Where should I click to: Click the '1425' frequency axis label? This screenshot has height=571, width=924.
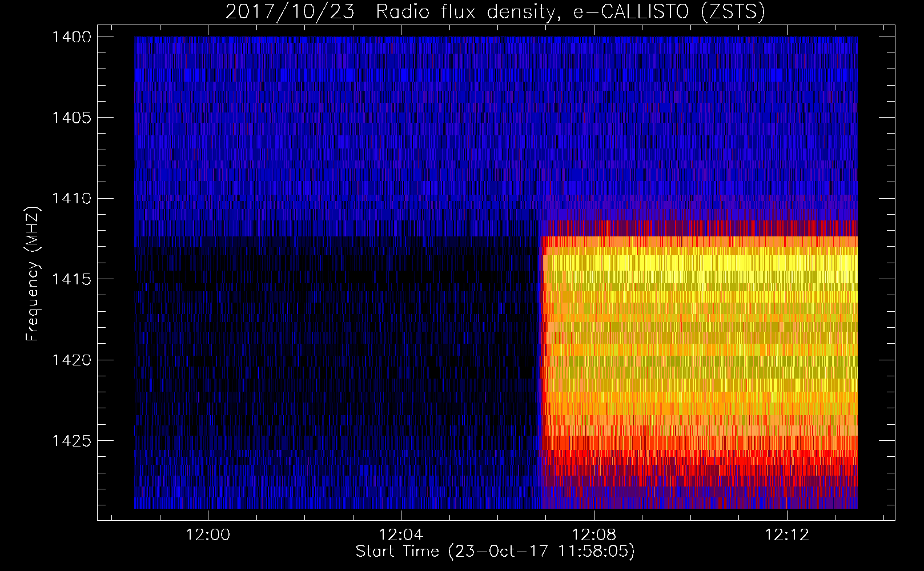[x=71, y=441]
